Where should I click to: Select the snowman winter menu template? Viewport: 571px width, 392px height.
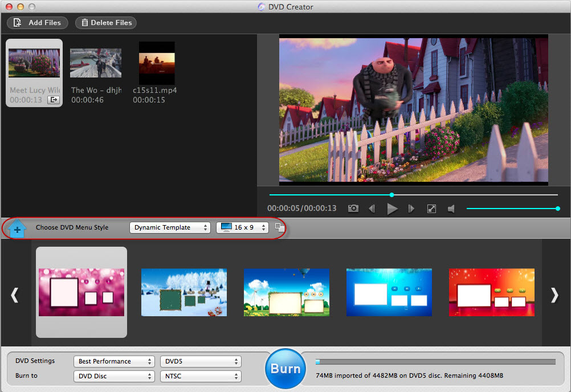[184, 292]
